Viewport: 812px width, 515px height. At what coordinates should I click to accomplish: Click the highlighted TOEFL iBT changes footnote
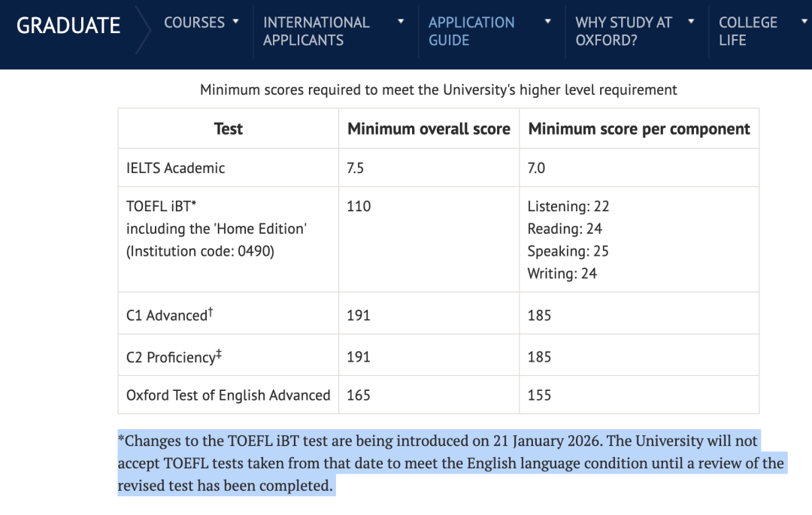pos(450,463)
